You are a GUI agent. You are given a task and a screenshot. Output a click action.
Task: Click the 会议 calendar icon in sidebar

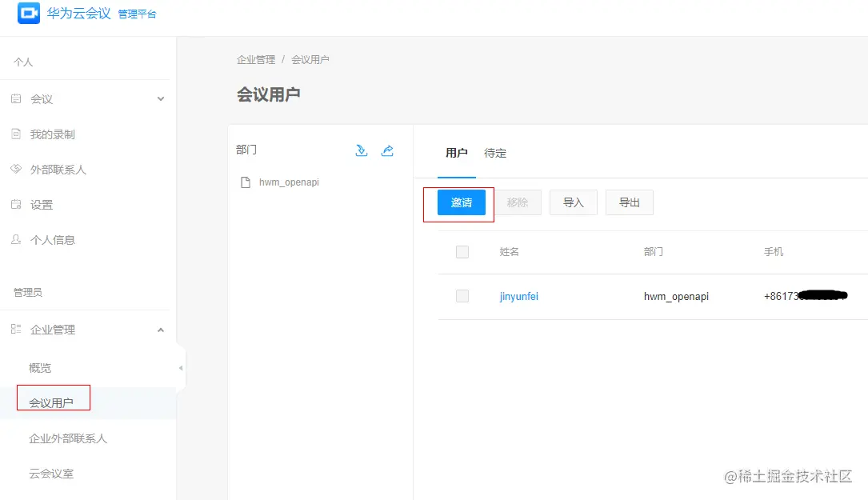(x=16, y=98)
